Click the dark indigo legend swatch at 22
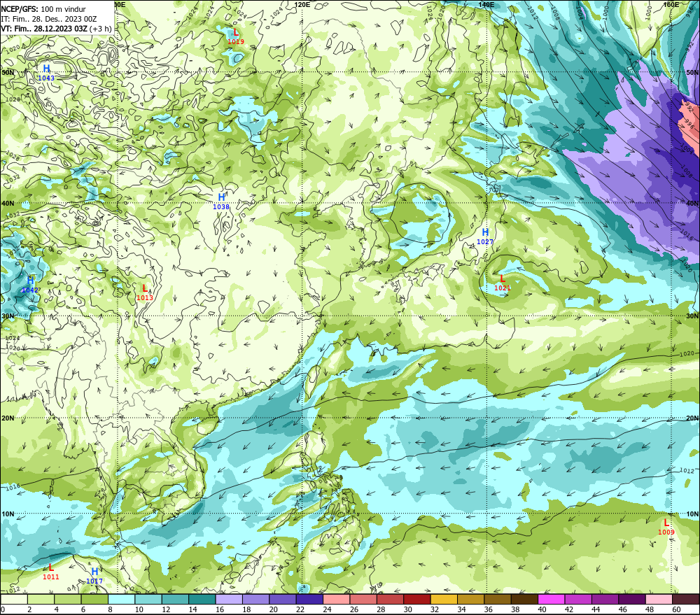The width and height of the screenshot is (700, 615). pyautogui.click(x=309, y=599)
